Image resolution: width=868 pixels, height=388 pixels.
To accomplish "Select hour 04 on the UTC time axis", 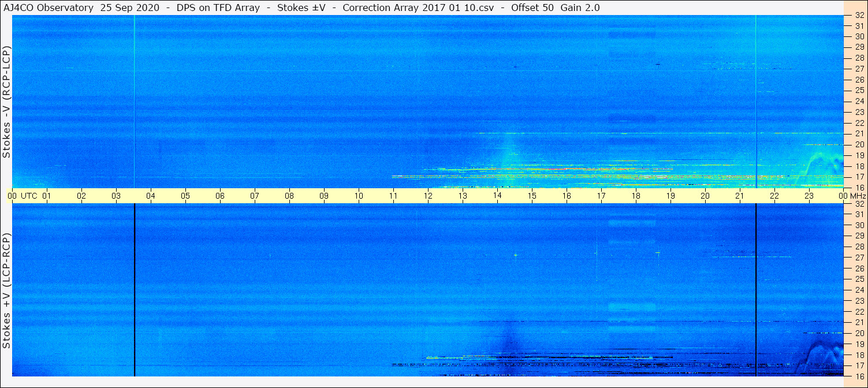I will 151,196.
